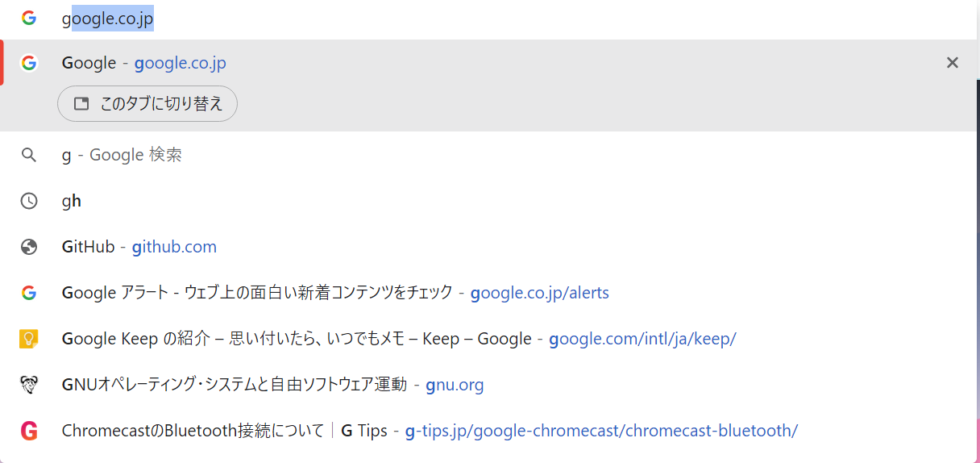980x463 pixels.
Task: Click the google.co.jp address bar text
Action: coord(107,19)
